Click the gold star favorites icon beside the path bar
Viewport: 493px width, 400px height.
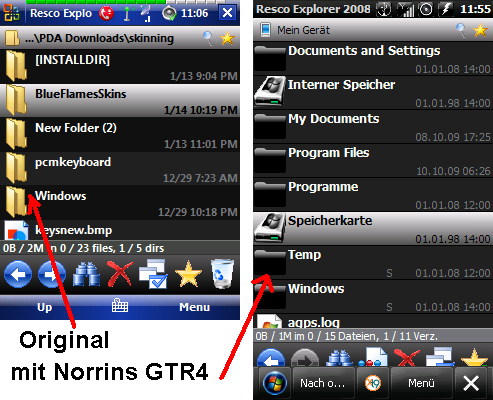click(x=227, y=38)
